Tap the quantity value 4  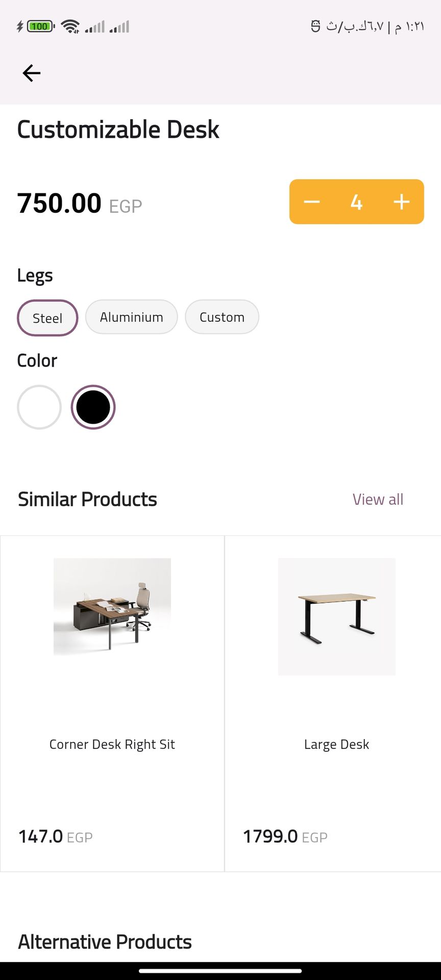click(x=356, y=202)
